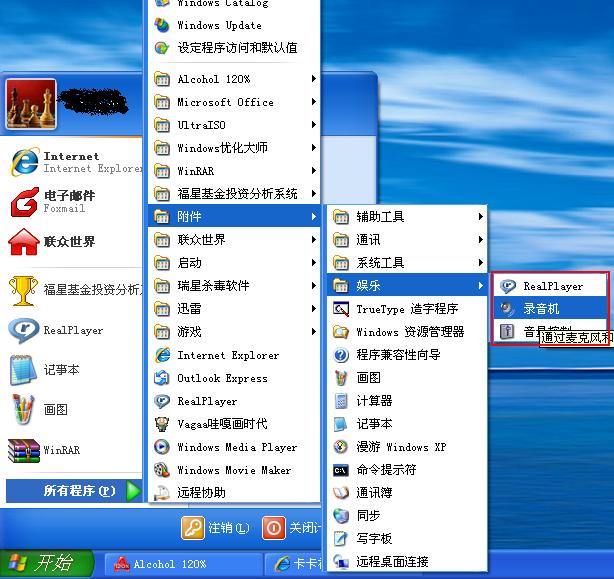Click the WinRAR books icon in left pane
Viewport: 614px width, 579px height.
[x=24, y=450]
